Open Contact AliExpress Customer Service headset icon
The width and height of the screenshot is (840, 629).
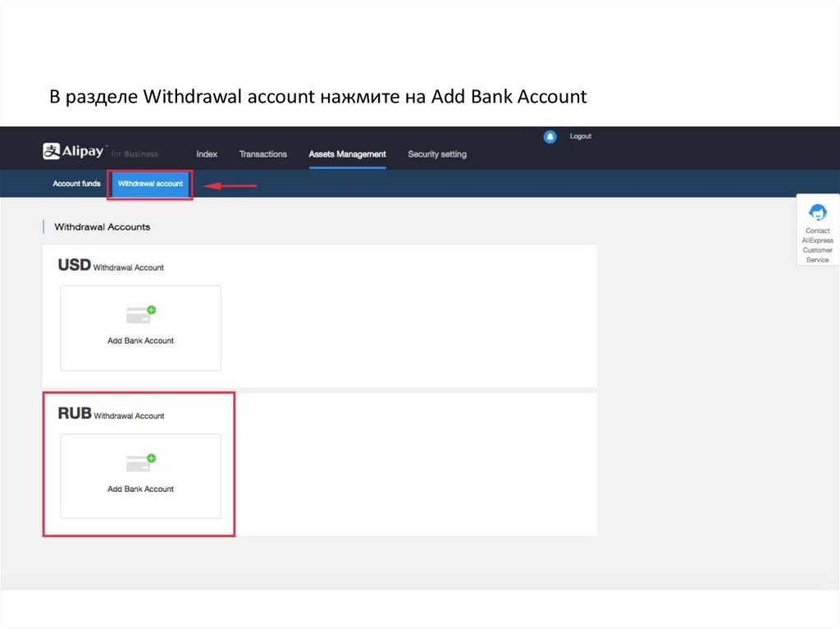pos(818,212)
